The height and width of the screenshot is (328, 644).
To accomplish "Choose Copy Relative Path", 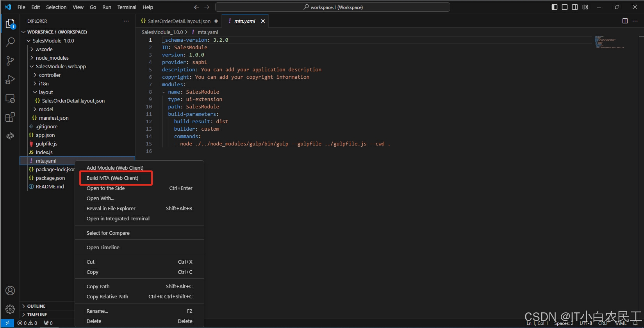I will tap(139, 296).
